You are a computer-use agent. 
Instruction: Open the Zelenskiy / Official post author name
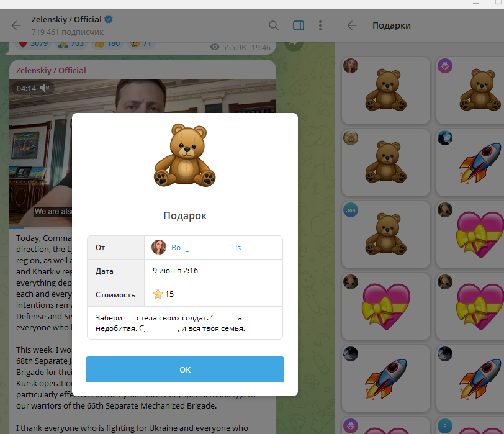coord(51,70)
